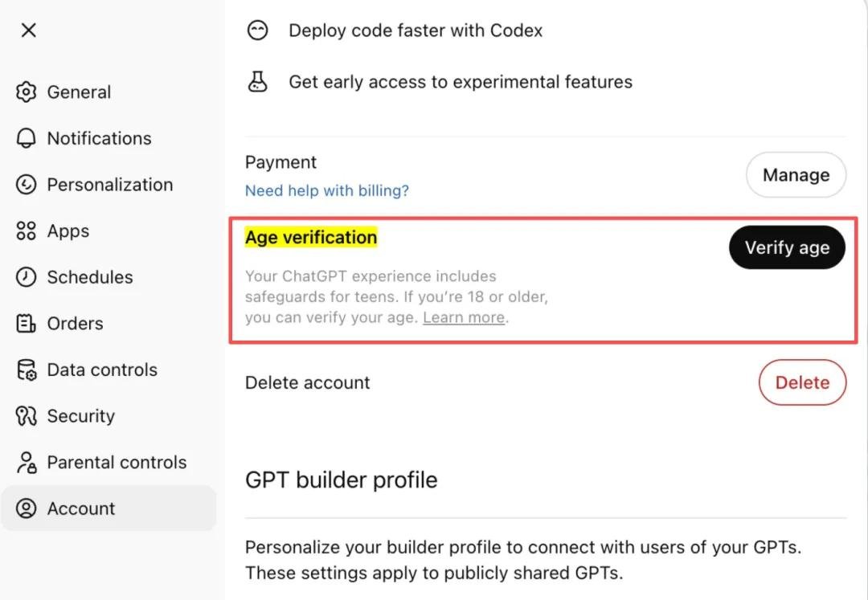Screen dimensions: 868x600
Task: Click the Notifications bell icon
Action: 27,138
